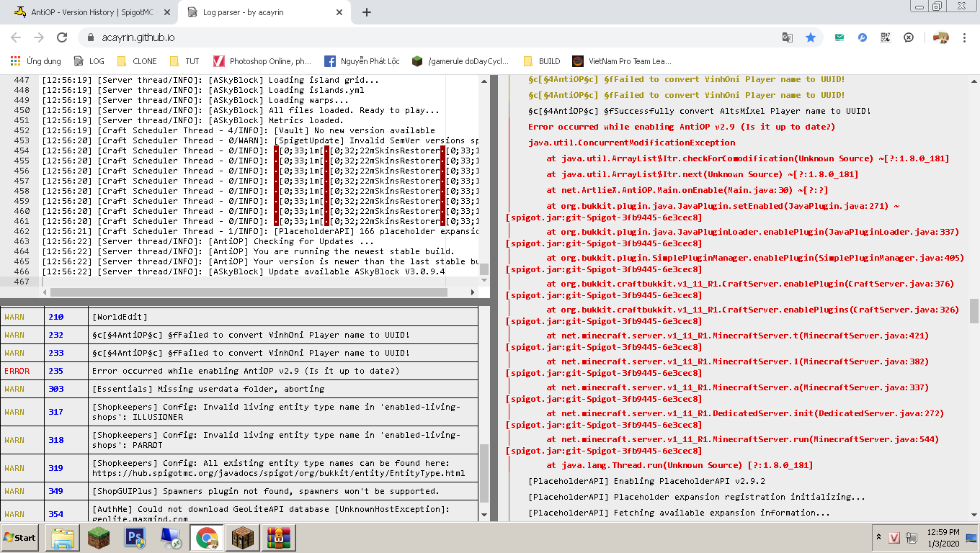Click the address bar showing acayrin.github.io

click(x=432, y=37)
